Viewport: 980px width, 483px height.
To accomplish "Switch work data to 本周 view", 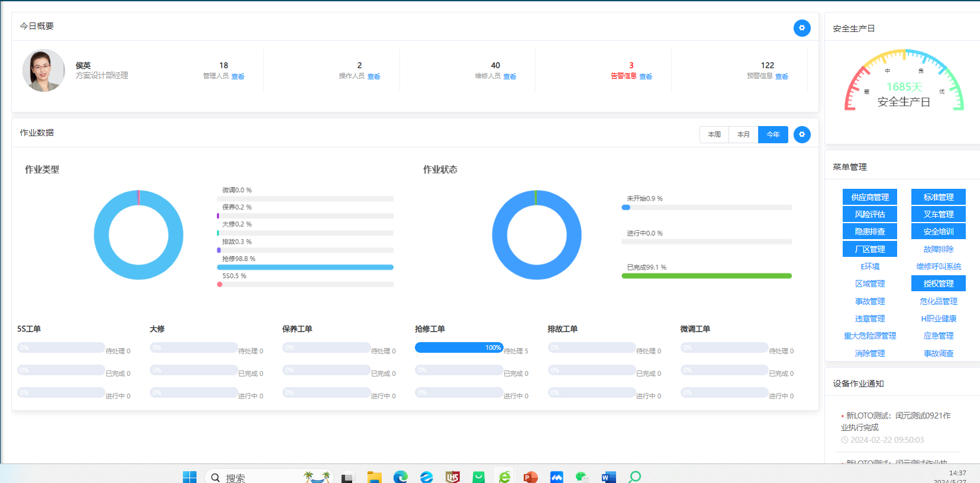I will click(x=714, y=134).
